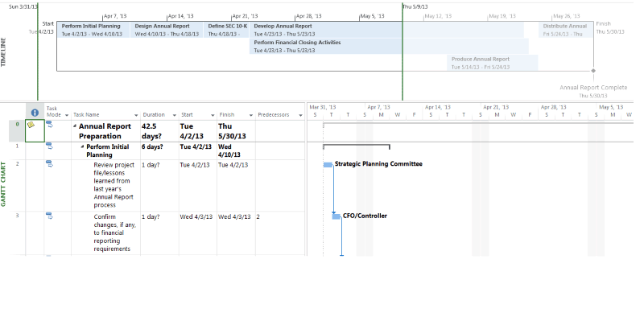This screenshot has height=309, width=644.
Task: Select row number 2 header
Action: pos(17,186)
